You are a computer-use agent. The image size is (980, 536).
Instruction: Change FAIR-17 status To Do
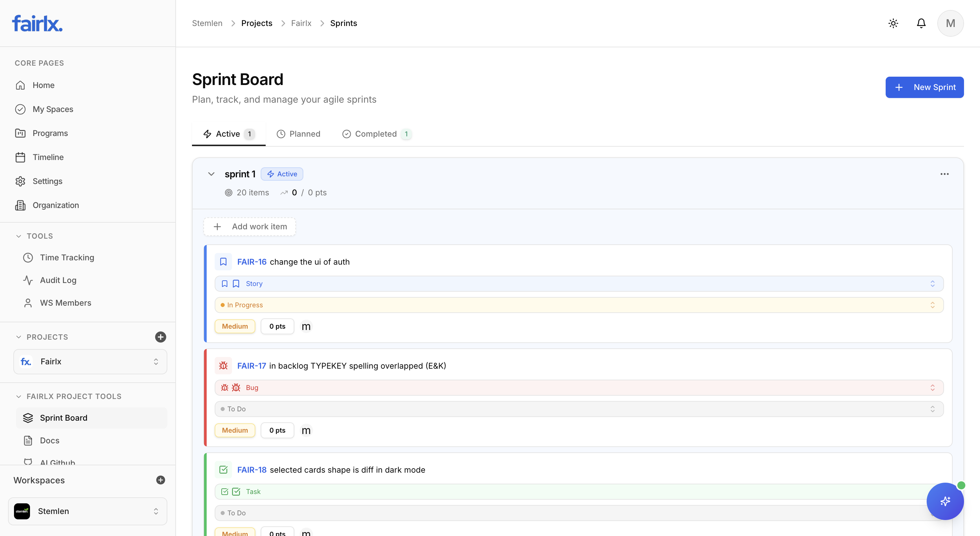579,409
